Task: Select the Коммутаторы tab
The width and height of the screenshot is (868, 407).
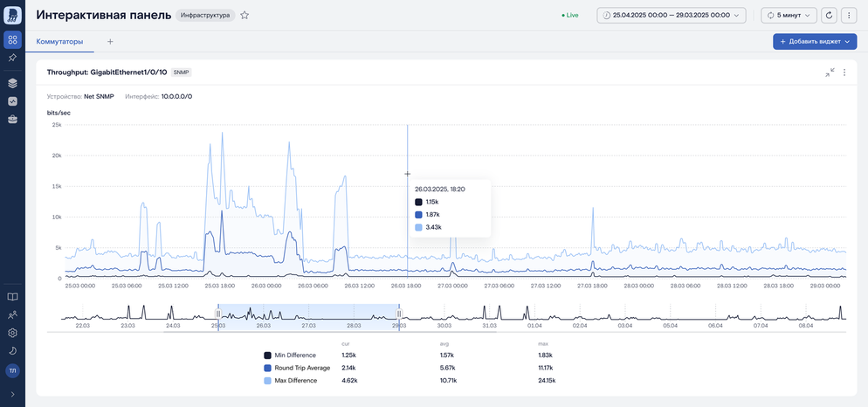Action: pyautogui.click(x=59, y=42)
